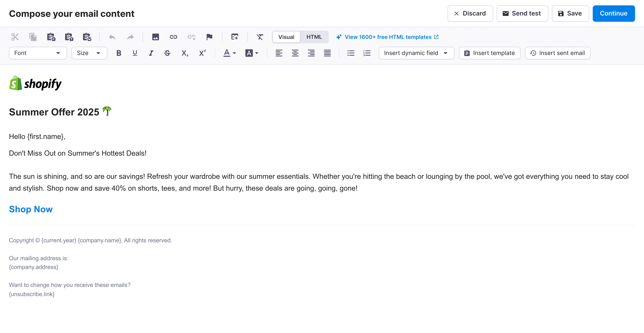Click the Send test button
The image size is (644, 333).
tap(522, 14)
